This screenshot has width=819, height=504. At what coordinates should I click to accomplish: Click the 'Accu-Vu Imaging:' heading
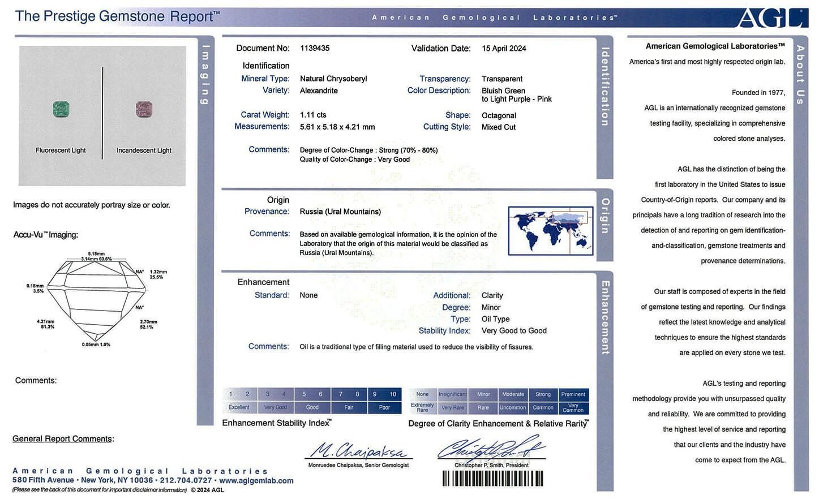click(46, 235)
